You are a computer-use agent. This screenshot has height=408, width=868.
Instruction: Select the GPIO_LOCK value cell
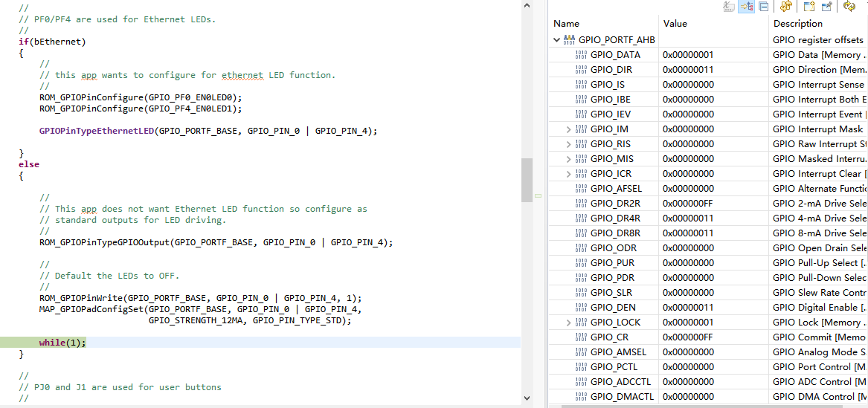[713, 323]
